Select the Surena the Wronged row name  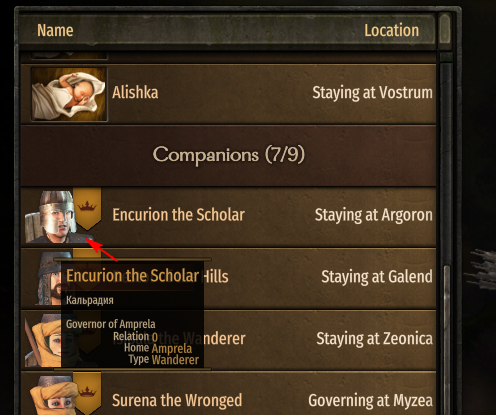(x=177, y=400)
